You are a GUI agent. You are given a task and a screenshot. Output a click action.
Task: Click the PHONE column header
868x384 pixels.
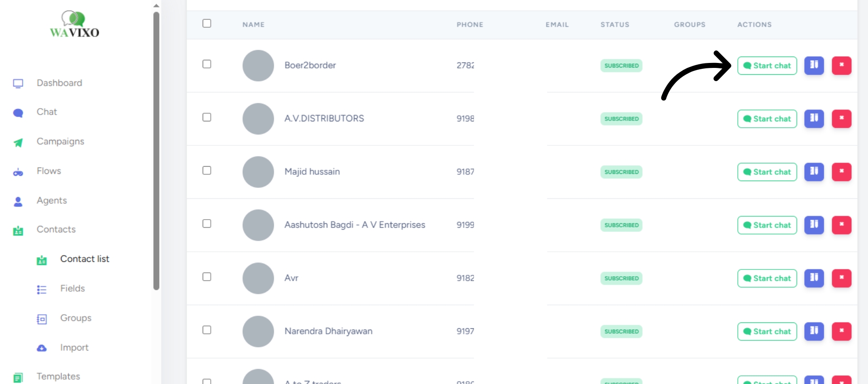coord(470,24)
